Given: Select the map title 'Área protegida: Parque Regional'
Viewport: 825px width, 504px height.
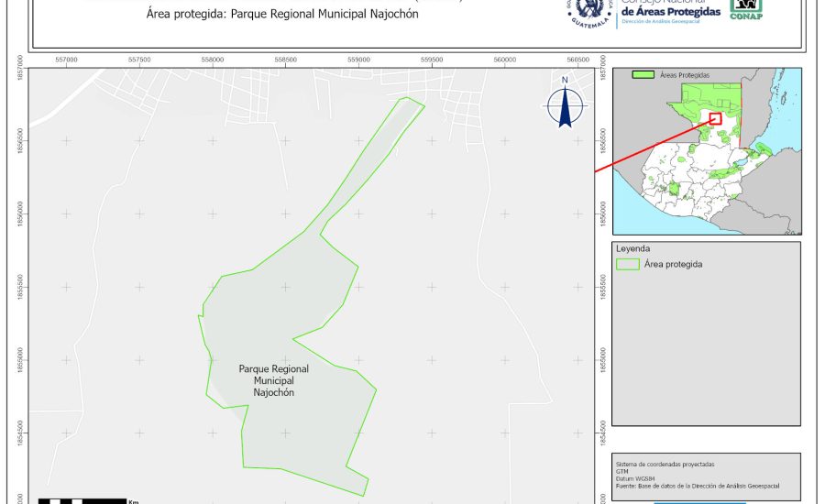Looking at the screenshot, I should tap(275, 16).
